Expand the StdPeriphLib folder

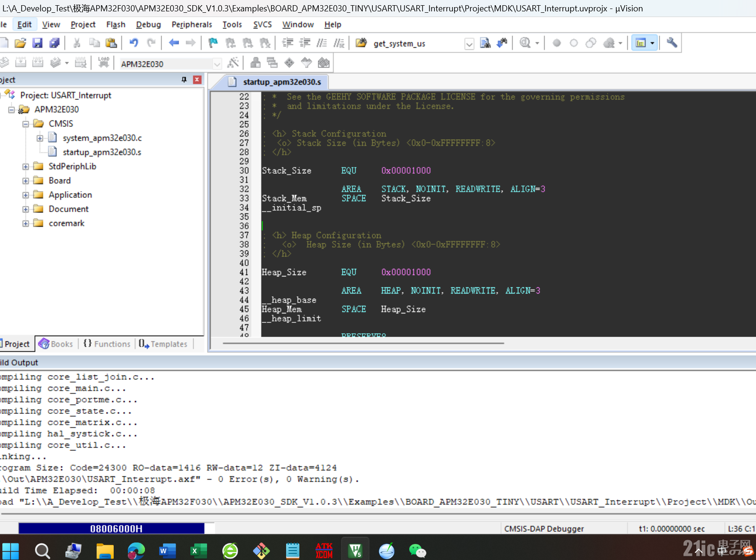[26, 166]
